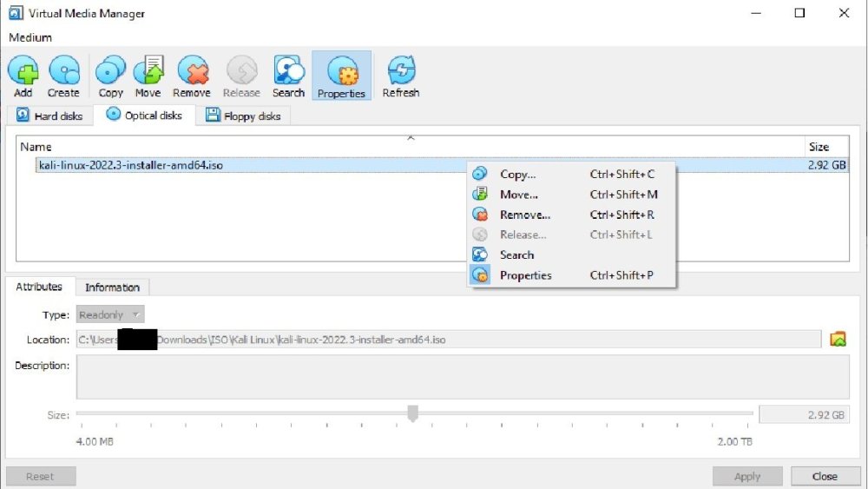Image resolution: width=868 pixels, height=489 pixels.
Task: Click the Size column header
Action: (x=826, y=147)
